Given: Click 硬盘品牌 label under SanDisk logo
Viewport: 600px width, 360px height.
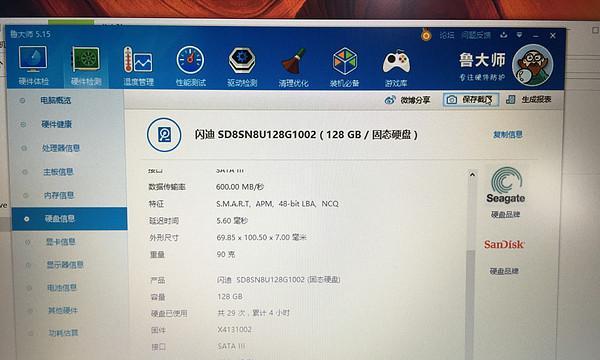Looking at the screenshot, I should point(504,271).
